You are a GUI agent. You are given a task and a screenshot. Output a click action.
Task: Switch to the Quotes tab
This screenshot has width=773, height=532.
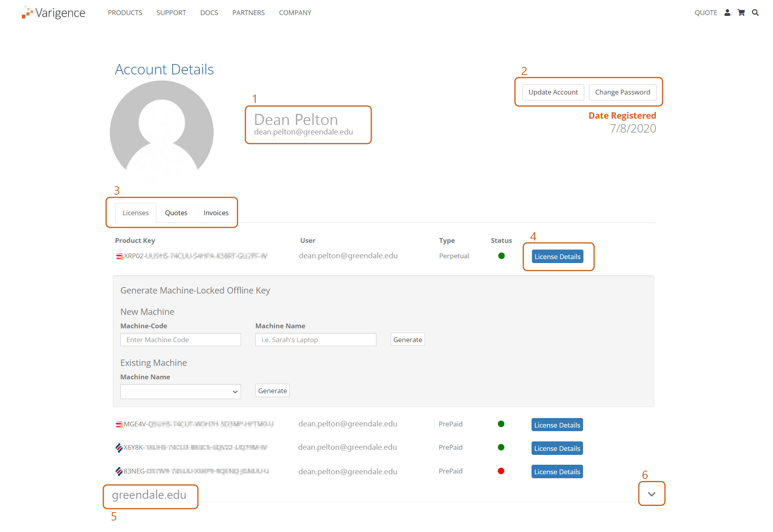pos(176,213)
